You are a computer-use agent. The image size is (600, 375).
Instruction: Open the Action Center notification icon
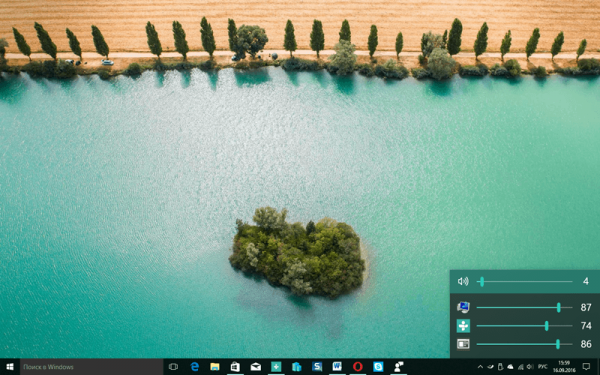(586, 367)
